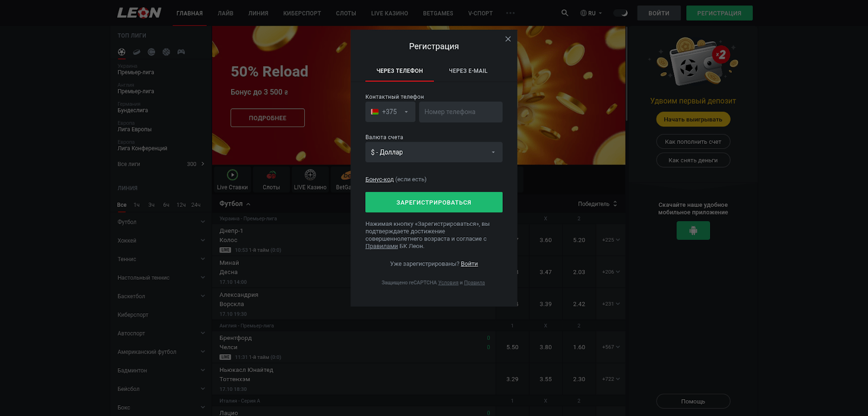The width and height of the screenshot is (868, 416).
Task: Click the Номер телефона input field
Action: coord(461,112)
